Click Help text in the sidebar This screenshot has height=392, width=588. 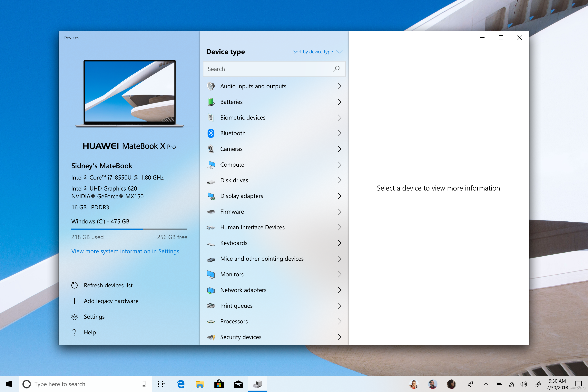[x=90, y=332]
